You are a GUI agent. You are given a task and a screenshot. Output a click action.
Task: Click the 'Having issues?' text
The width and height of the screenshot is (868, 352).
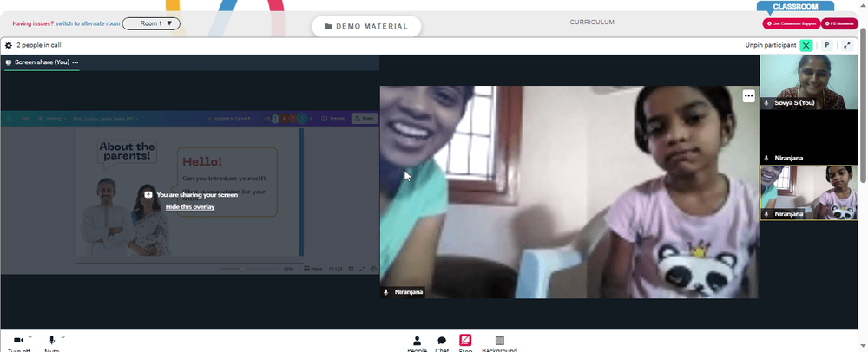click(33, 23)
